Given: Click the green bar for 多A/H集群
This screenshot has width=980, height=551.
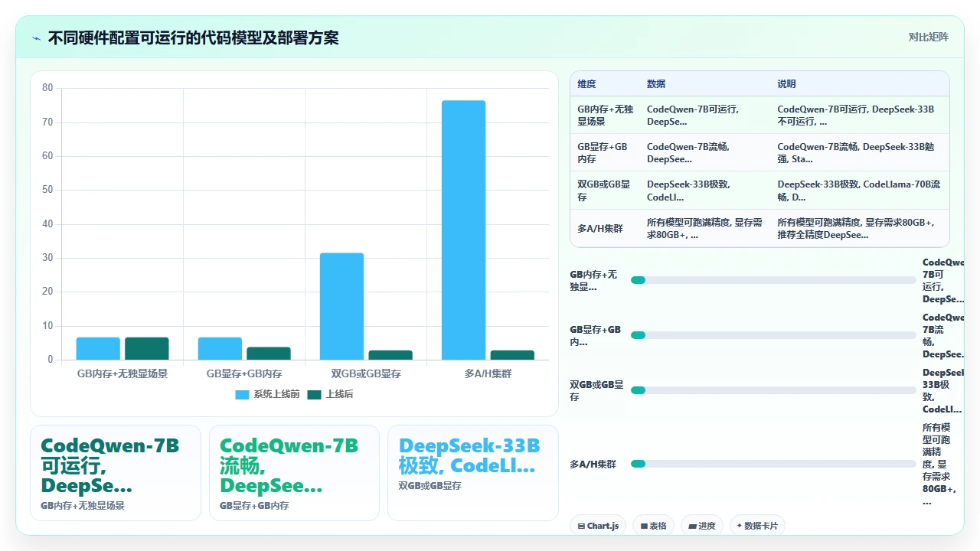Looking at the screenshot, I should tap(512, 355).
